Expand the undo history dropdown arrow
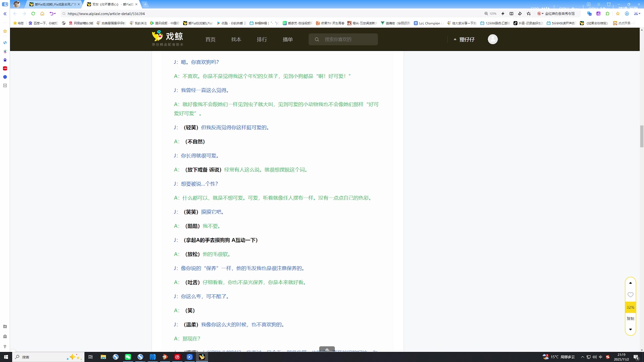 [x=55, y=14]
